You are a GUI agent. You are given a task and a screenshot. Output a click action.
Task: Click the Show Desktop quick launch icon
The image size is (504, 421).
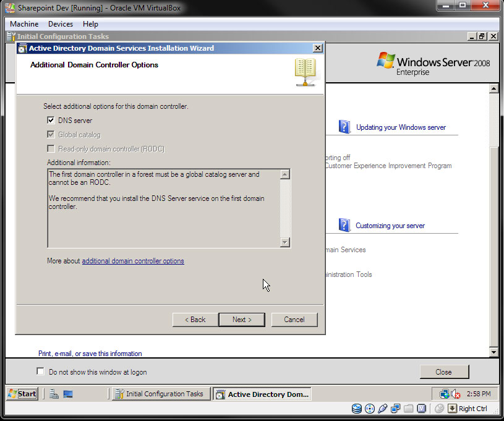(68, 394)
